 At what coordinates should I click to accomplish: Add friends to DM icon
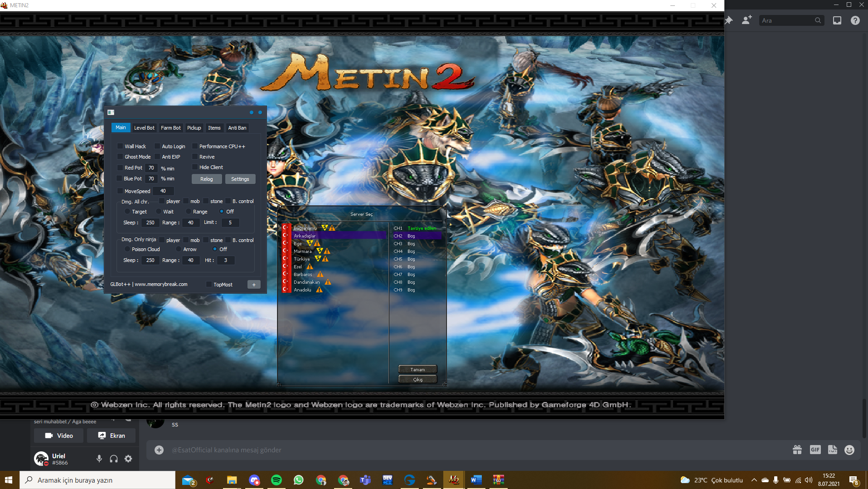tap(747, 20)
